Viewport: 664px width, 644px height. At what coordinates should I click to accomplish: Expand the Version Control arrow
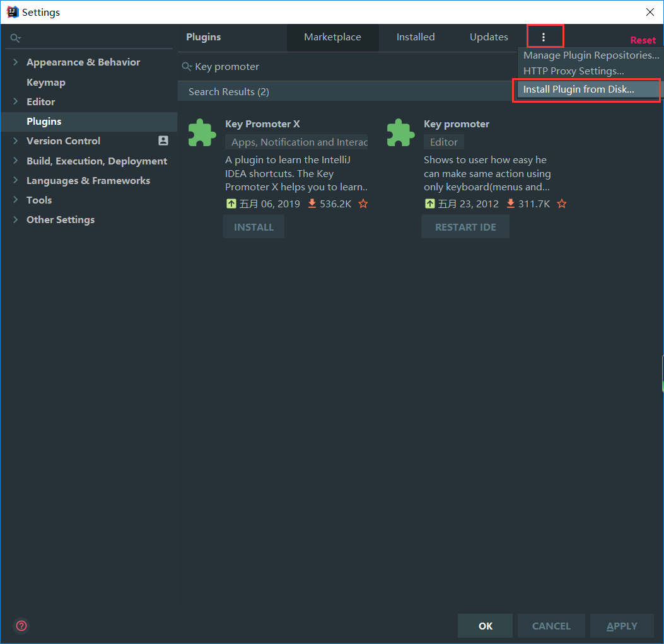click(16, 141)
